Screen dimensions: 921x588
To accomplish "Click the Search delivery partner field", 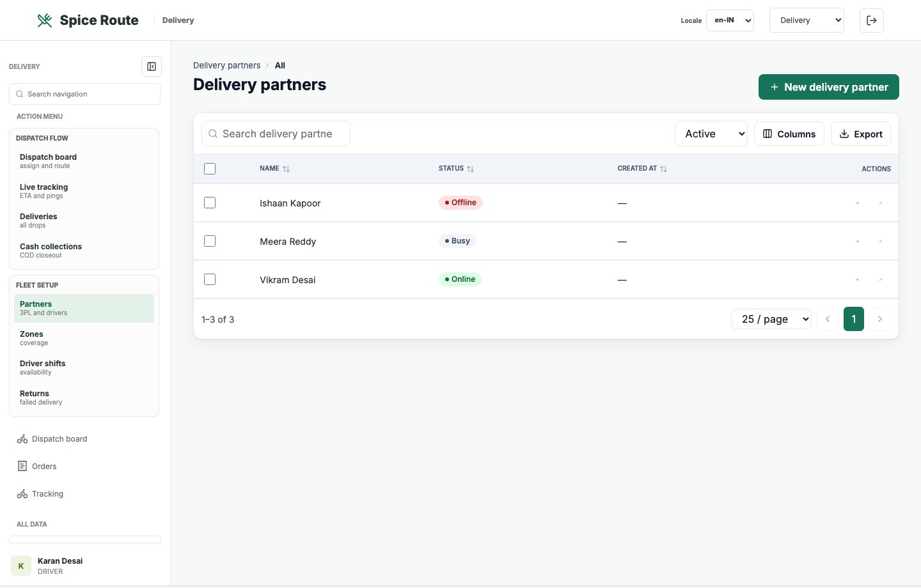I will point(276,134).
